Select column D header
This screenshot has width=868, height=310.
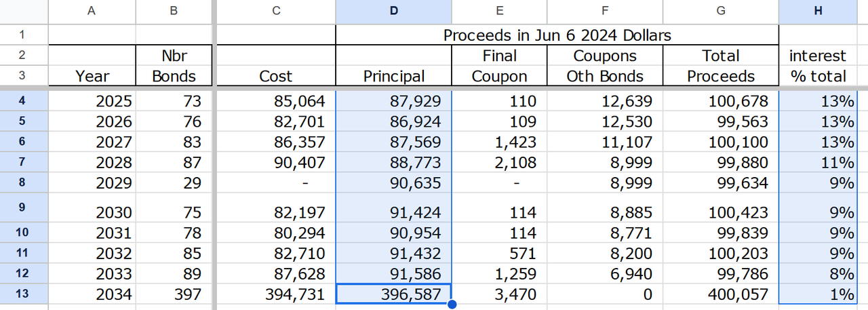click(393, 10)
